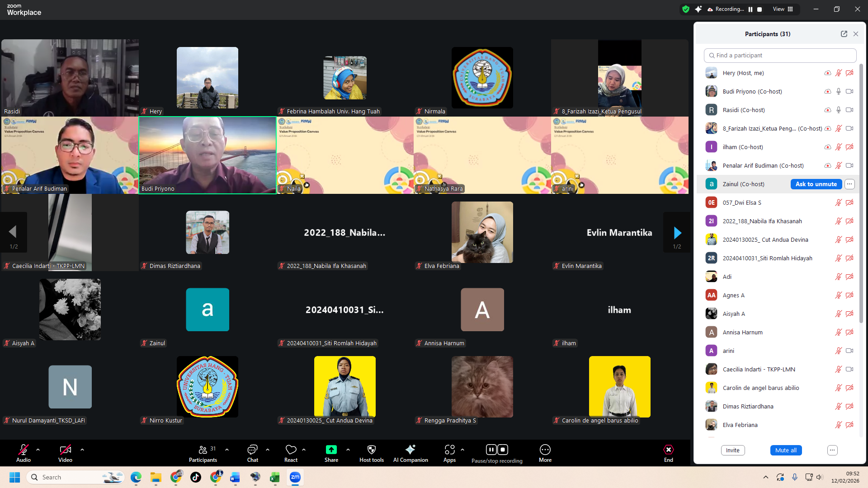The width and height of the screenshot is (868, 488).
Task: Unmute the Audio microphone toggle
Action: point(23,450)
